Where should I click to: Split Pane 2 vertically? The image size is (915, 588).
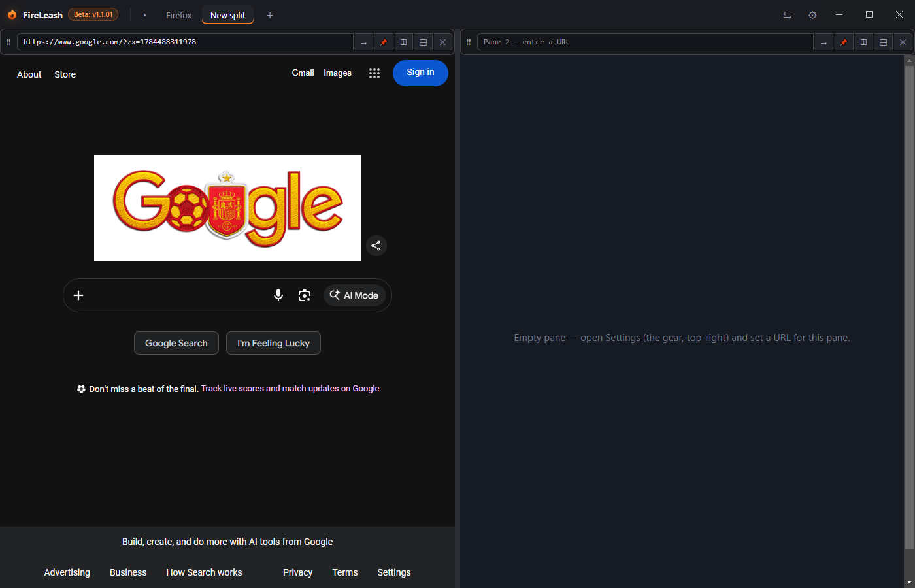tap(863, 42)
